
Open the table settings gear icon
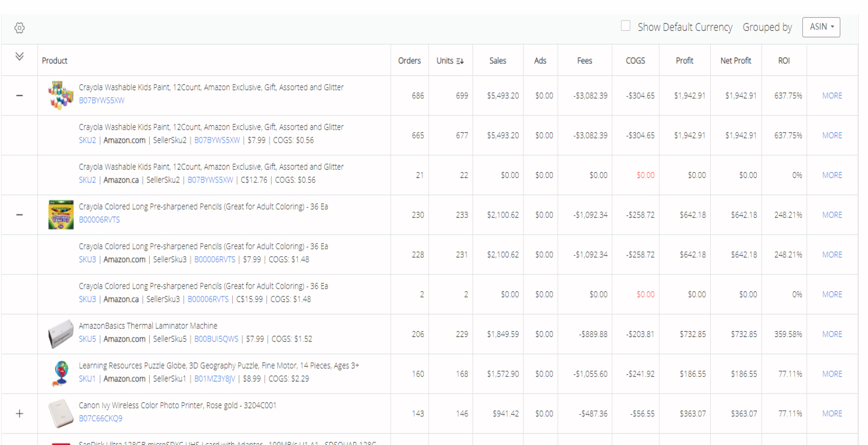[x=20, y=28]
